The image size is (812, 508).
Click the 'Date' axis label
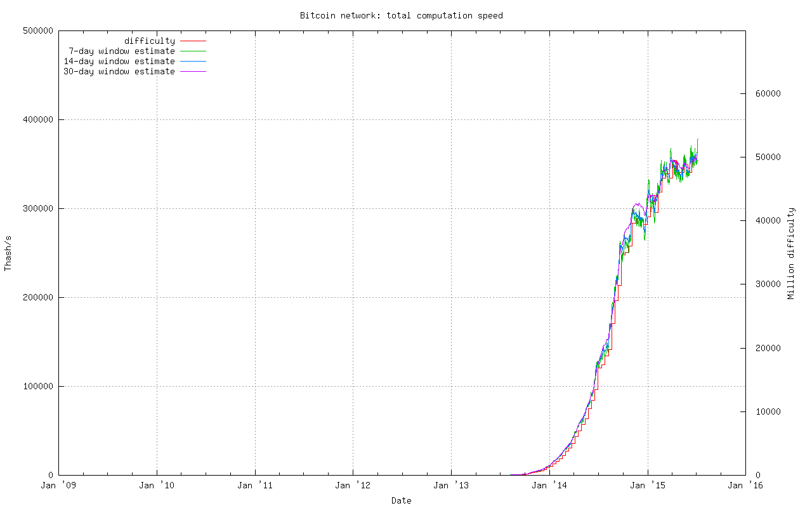[400, 501]
